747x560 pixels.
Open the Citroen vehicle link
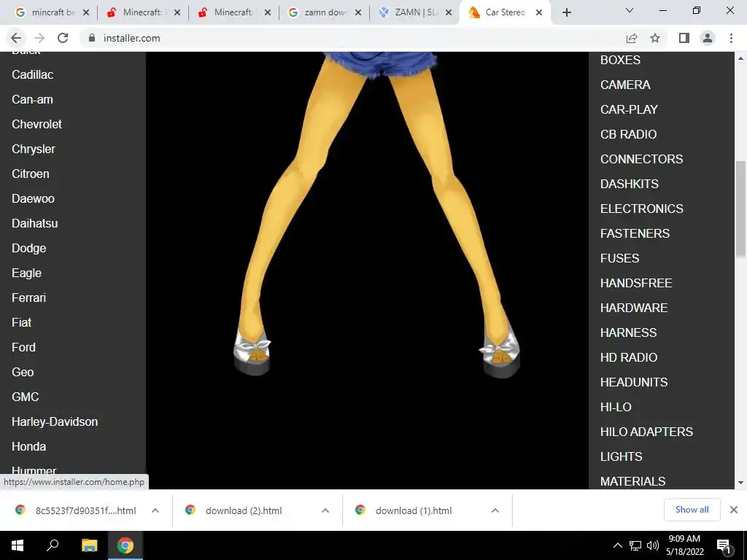pos(31,174)
